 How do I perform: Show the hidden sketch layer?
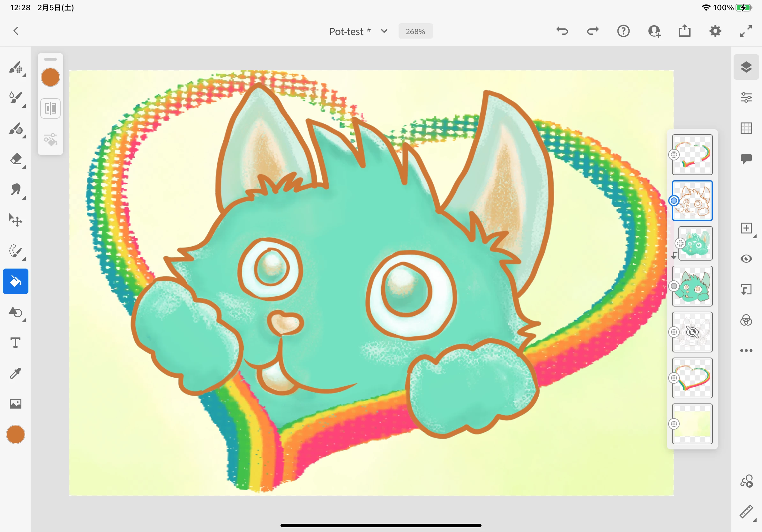pyautogui.click(x=692, y=332)
